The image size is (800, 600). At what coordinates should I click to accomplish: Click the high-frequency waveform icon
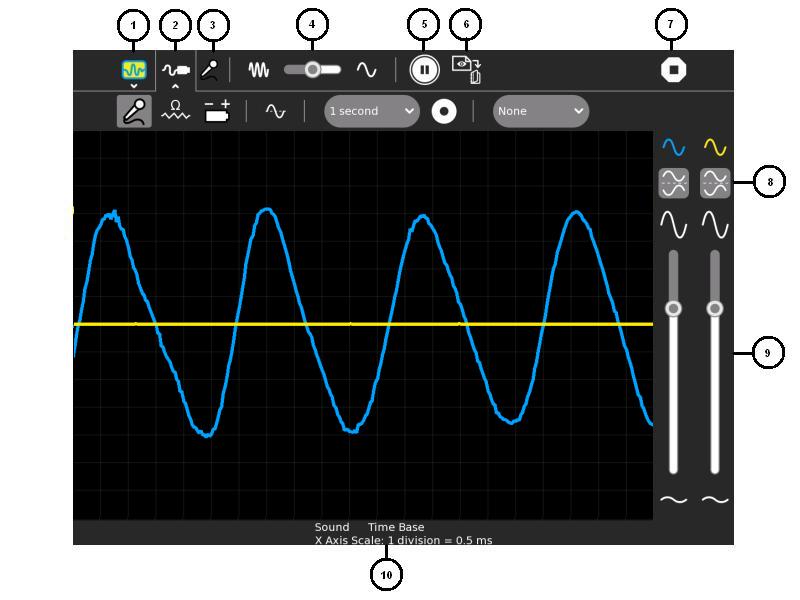pyautogui.click(x=259, y=70)
